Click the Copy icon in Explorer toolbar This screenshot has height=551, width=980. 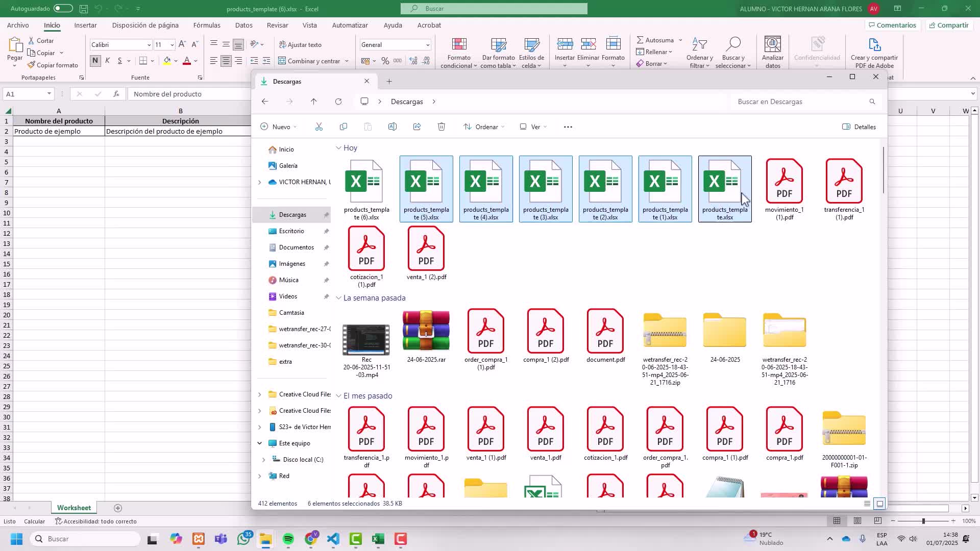click(344, 127)
